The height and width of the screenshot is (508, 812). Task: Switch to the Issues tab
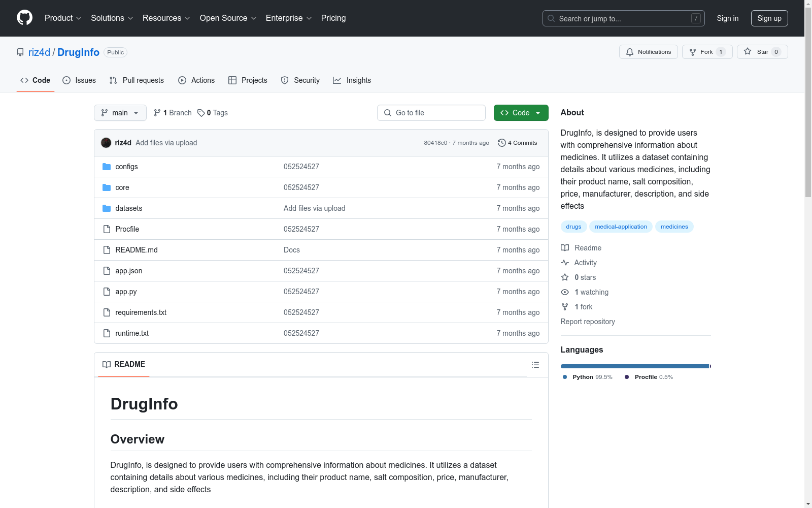[79, 80]
